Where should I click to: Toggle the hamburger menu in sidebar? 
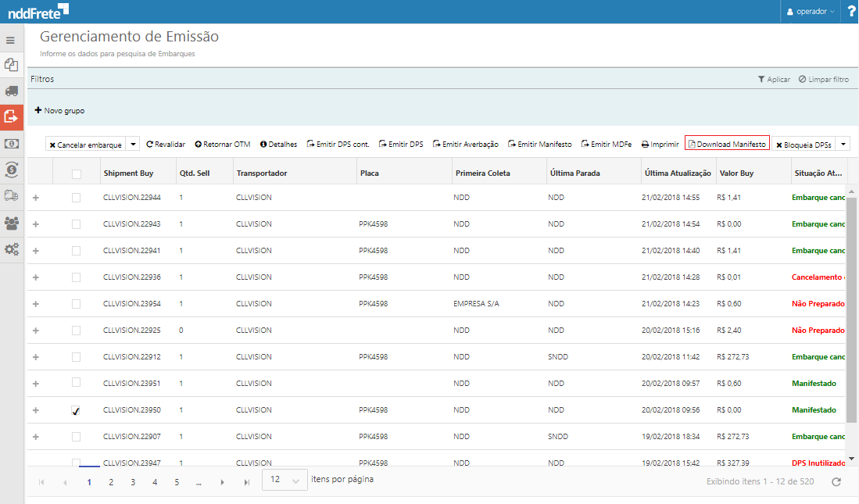pyautogui.click(x=11, y=40)
